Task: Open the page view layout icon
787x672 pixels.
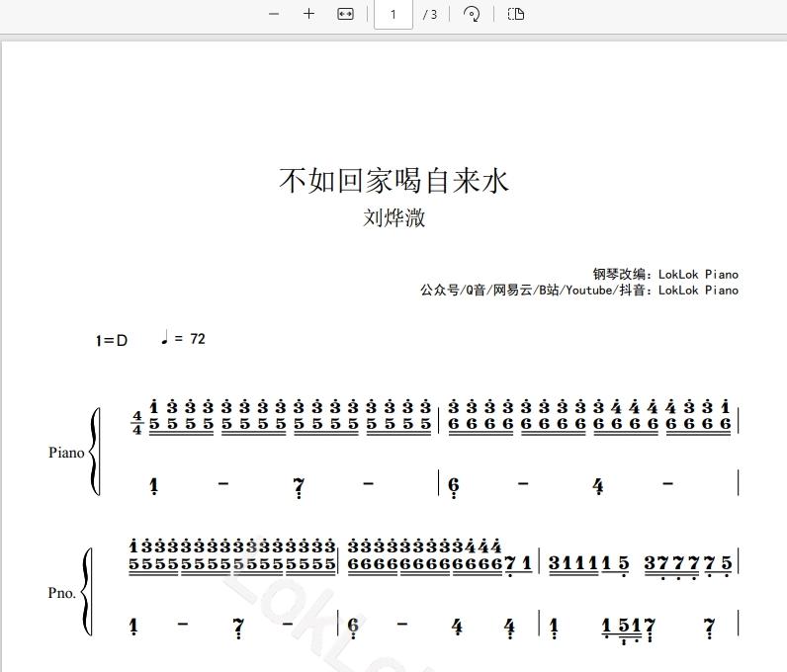Action: (515, 14)
